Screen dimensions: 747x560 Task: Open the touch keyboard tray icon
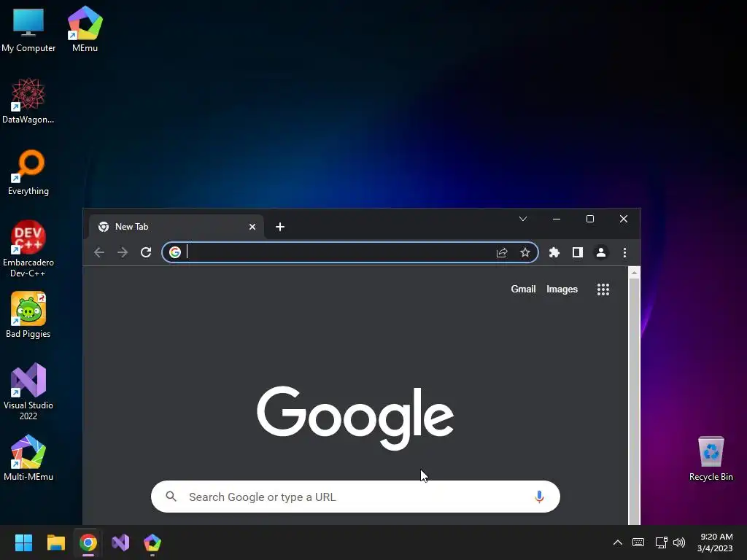point(638,542)
